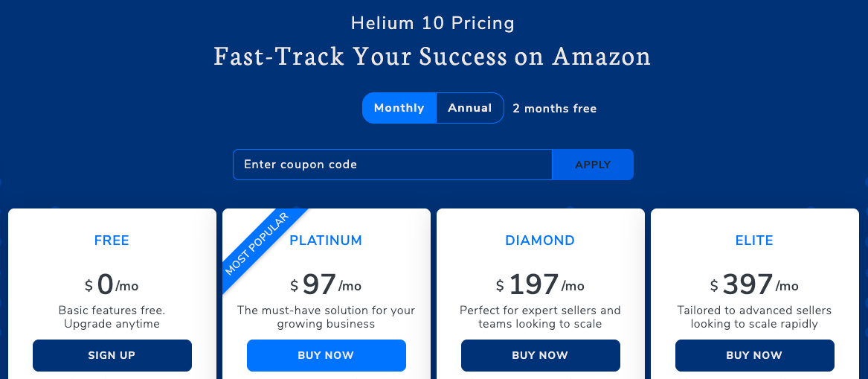
Task: Select the FREE plan title
Action: pyautogui.click(x=112, y=241)
